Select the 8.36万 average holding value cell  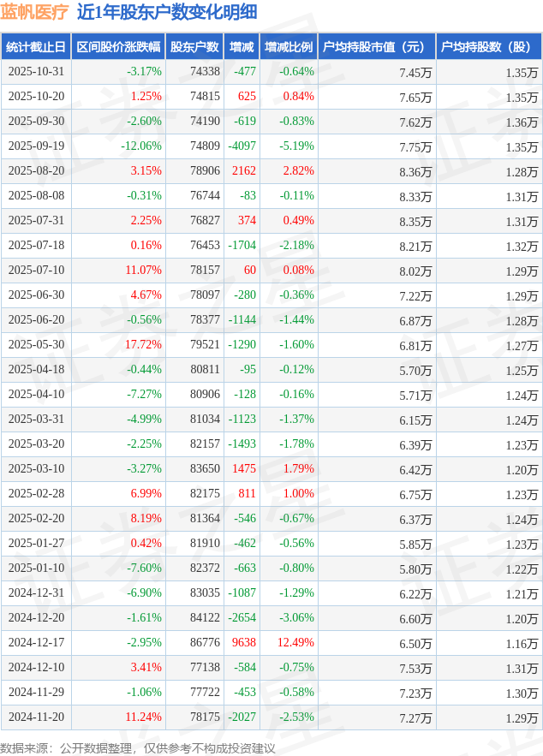click(415, 171)
